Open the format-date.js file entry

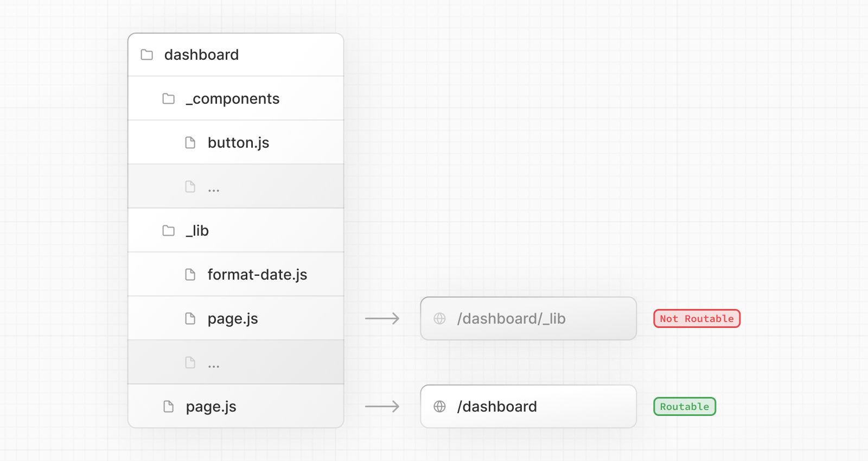[x=257, y=275]
